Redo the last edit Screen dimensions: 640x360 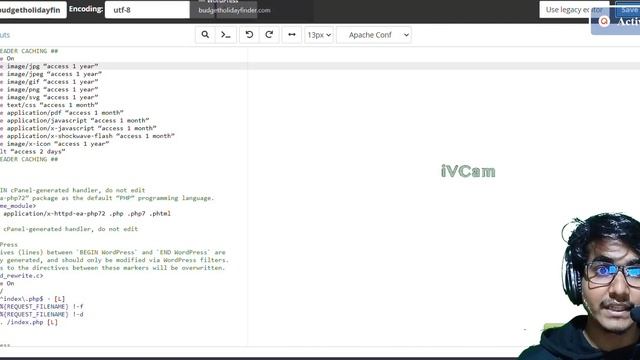pos(269,35)
